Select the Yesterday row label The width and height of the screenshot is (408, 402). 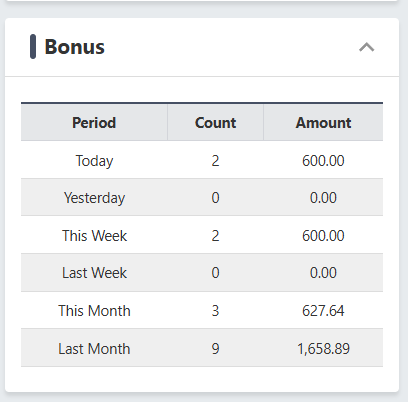[94, 198]
